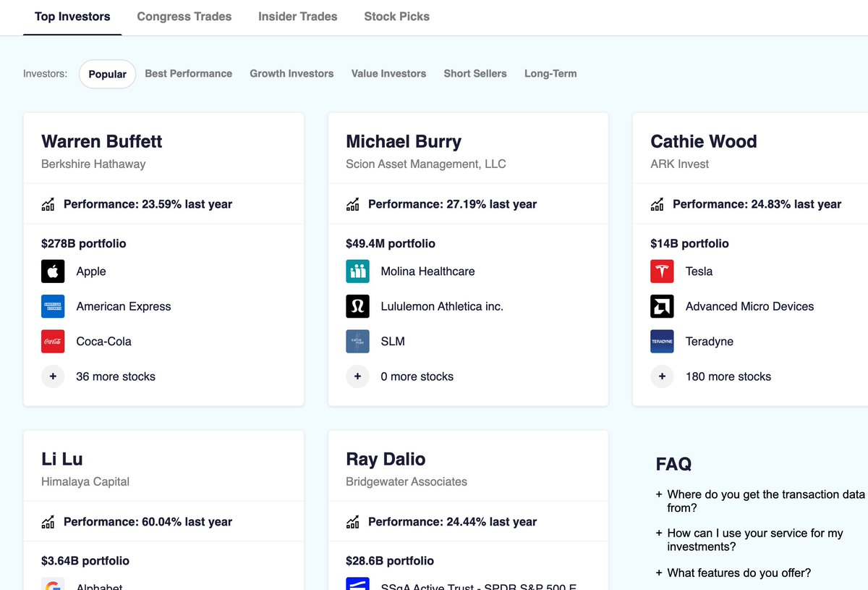Click Michael Burry's performance chart icon
Image resolution: width=868 pixels, height=590 pixels.
352,205
